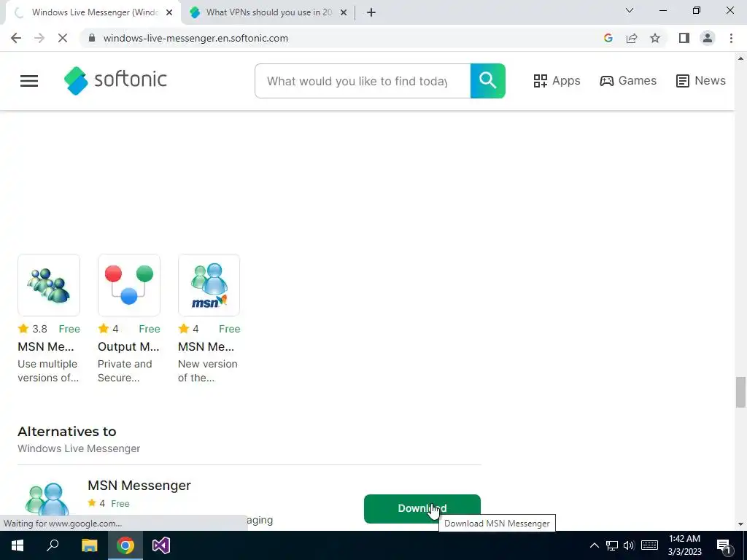Open the Windows Start menu

pyautogui.click(x=18, y=545)
